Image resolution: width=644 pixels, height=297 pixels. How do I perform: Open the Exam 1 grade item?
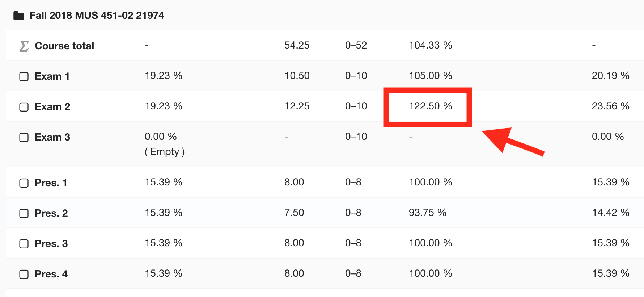click(x=52, y=76)
